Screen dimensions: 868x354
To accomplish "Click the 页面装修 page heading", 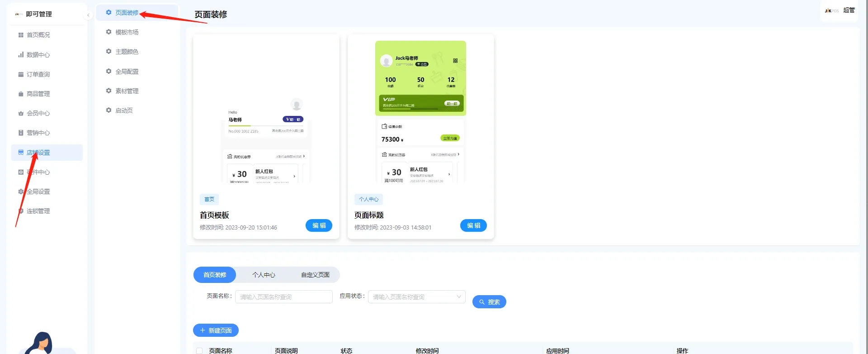I will 211,14.
